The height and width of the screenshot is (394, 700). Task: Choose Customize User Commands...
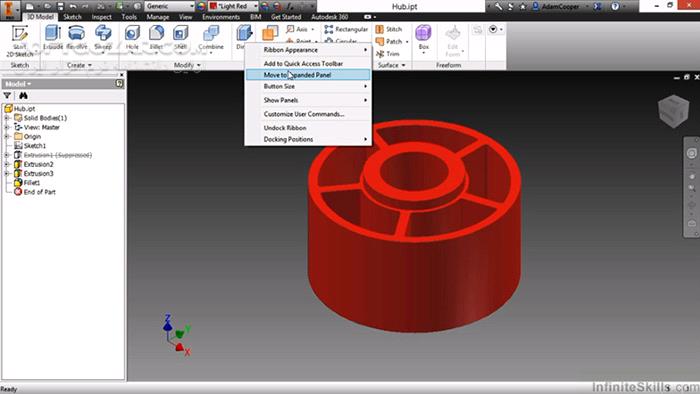(x=308, y=114)
